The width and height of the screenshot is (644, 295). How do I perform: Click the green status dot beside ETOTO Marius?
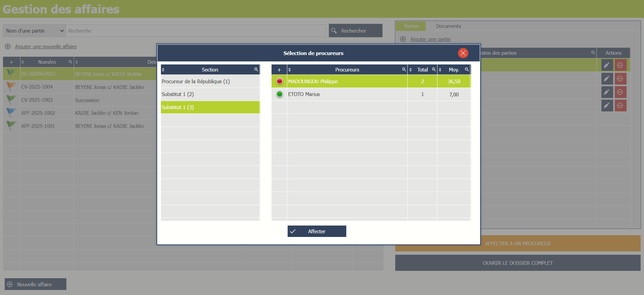(x=279, y=94)
